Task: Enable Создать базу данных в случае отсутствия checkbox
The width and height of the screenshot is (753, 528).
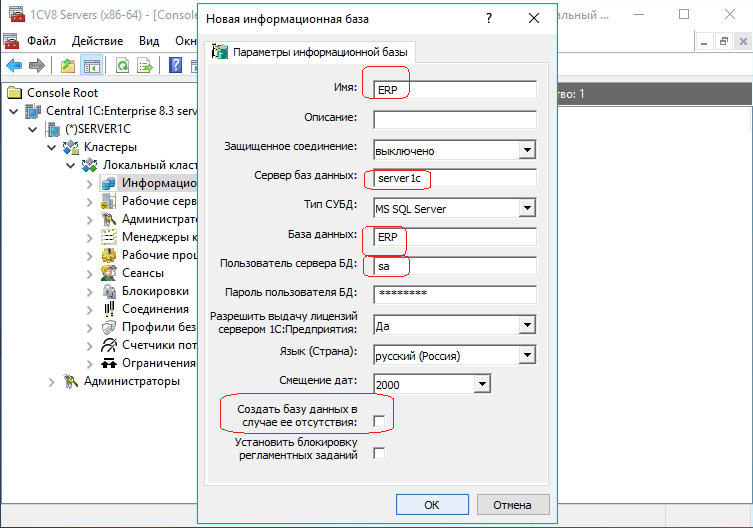Action: (x=379, y=421)
